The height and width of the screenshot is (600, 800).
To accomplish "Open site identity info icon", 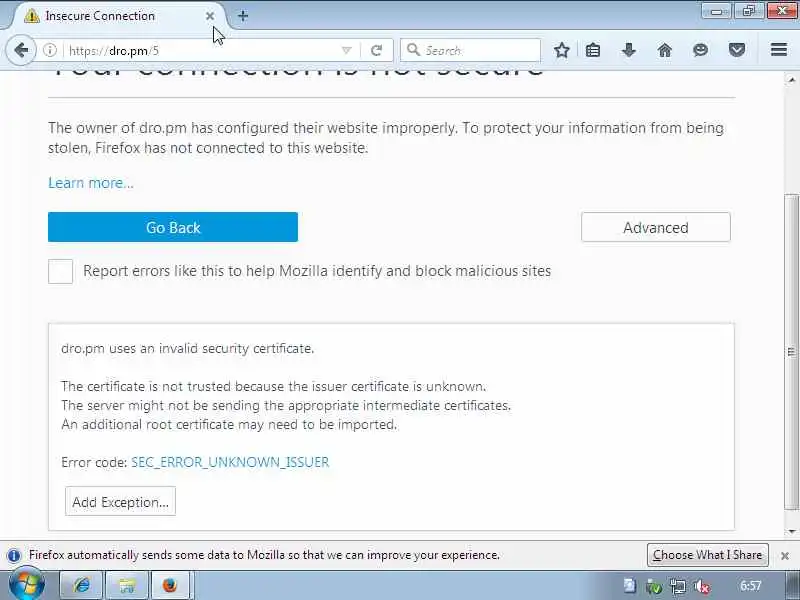I will point(49,50).
